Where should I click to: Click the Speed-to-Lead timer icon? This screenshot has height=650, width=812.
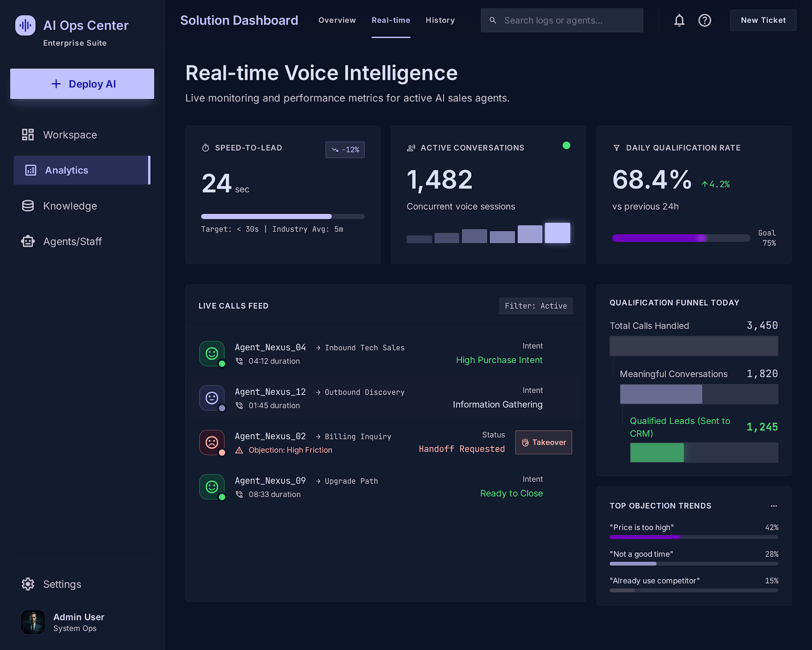pos(206,148)
